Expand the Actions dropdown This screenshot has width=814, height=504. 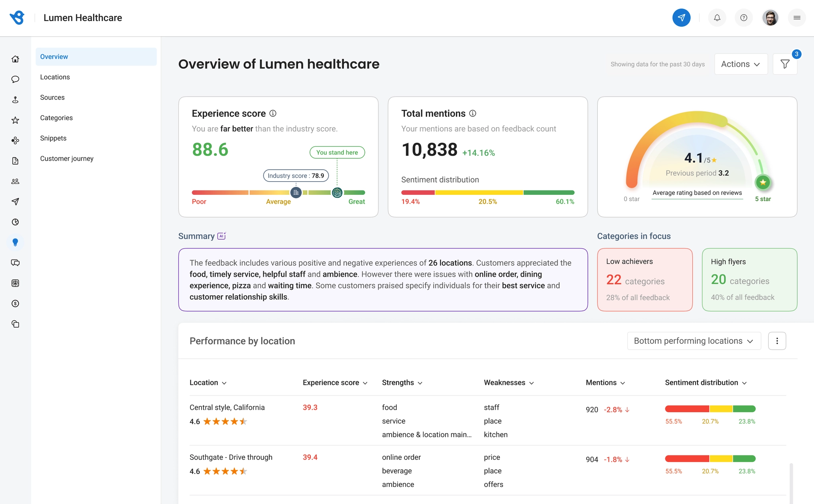point(741,64)
